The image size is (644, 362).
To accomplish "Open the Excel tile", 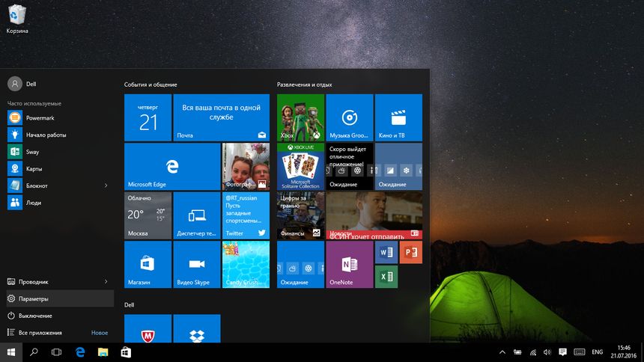I will (386, 277).
